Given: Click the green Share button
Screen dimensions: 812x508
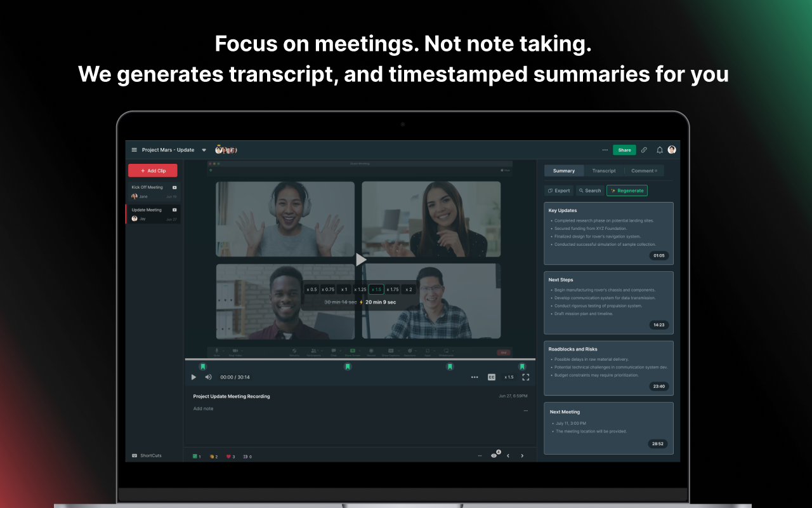Looking at the screenshot, I should pyautogui.click(x=624, y=150).
